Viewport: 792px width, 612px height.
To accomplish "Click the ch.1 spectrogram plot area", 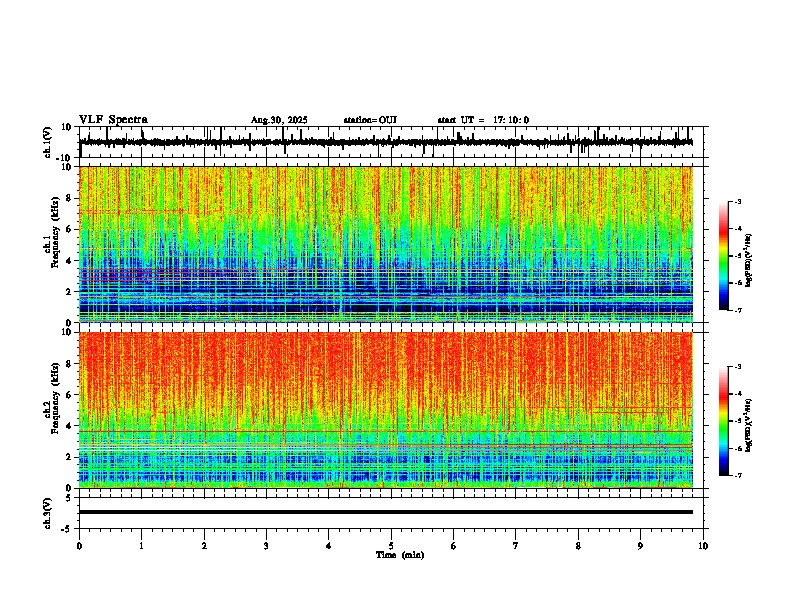I will (386, 244).
